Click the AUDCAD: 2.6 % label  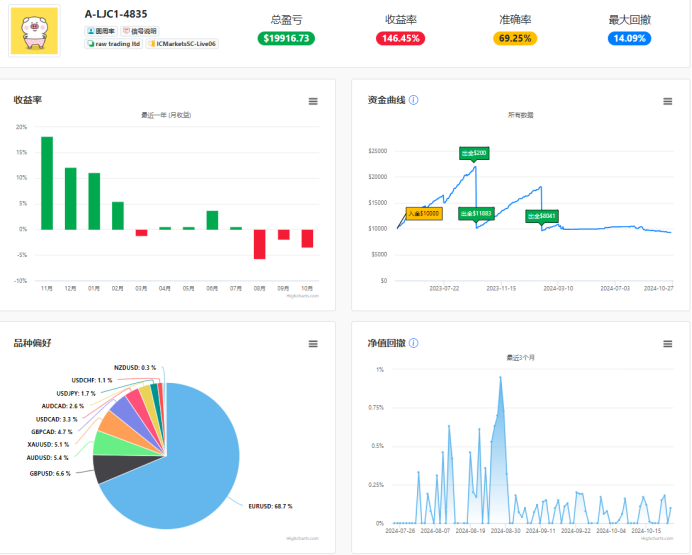(63, 406)
